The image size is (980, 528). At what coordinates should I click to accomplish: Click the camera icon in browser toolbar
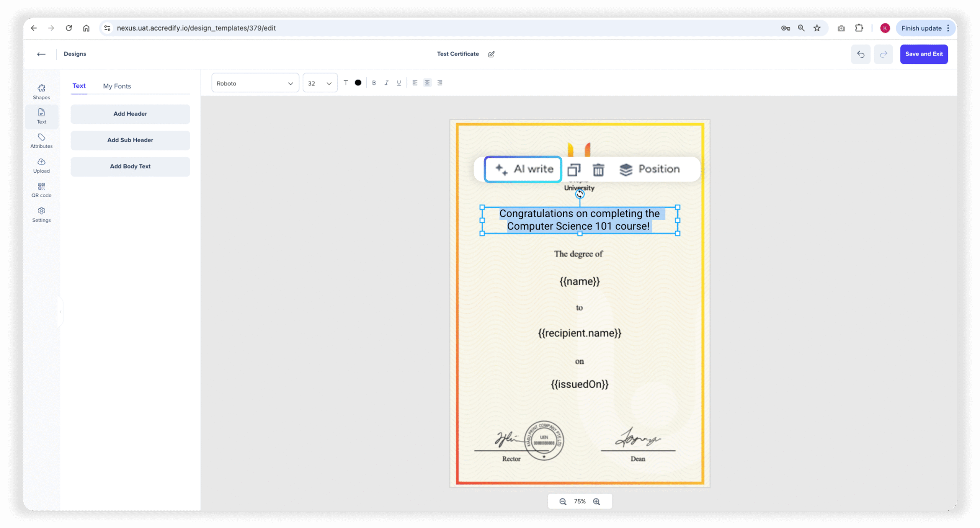click(x=841, y=28)
